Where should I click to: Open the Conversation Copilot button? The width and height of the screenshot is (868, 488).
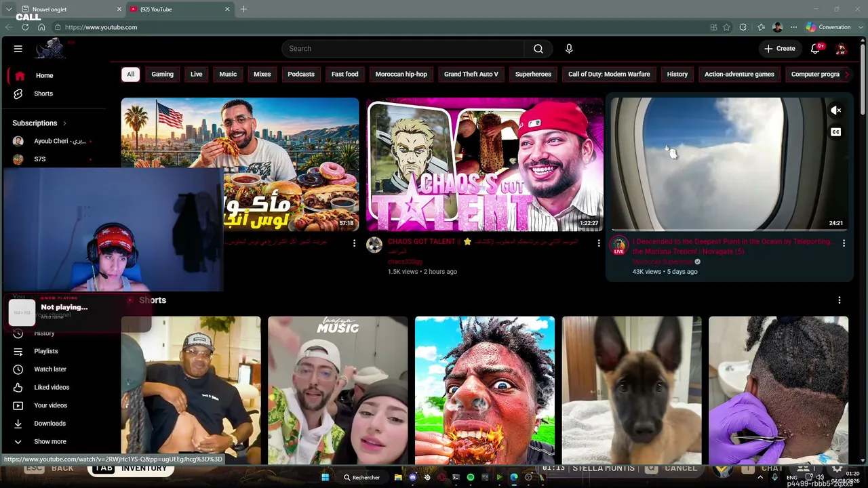(828, 27)
